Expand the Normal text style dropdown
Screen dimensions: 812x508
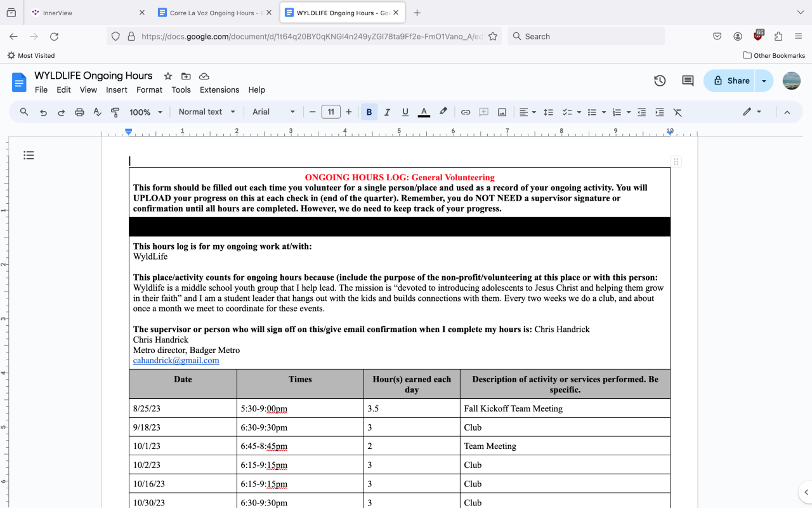[207, 112]
